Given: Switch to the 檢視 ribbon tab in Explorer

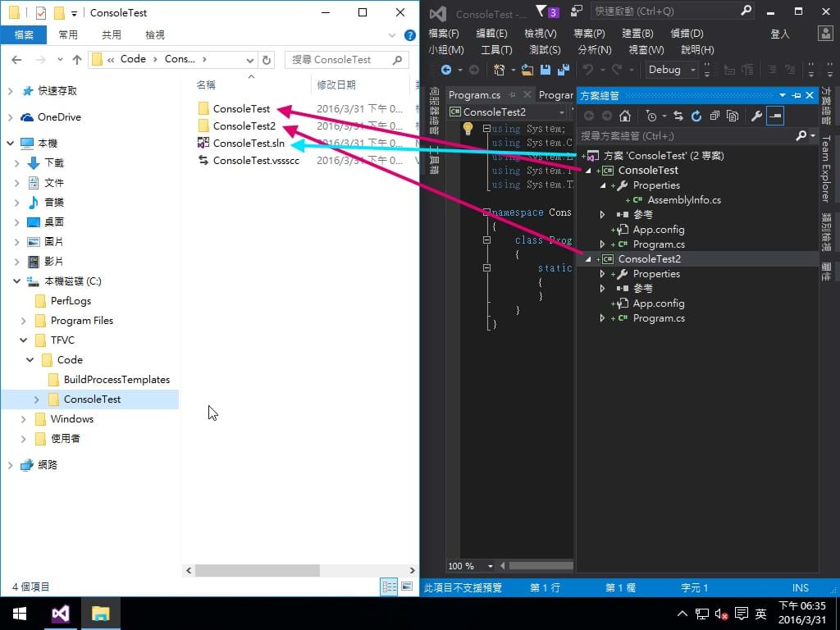Looking at the screenshot, I should [155, 35].
